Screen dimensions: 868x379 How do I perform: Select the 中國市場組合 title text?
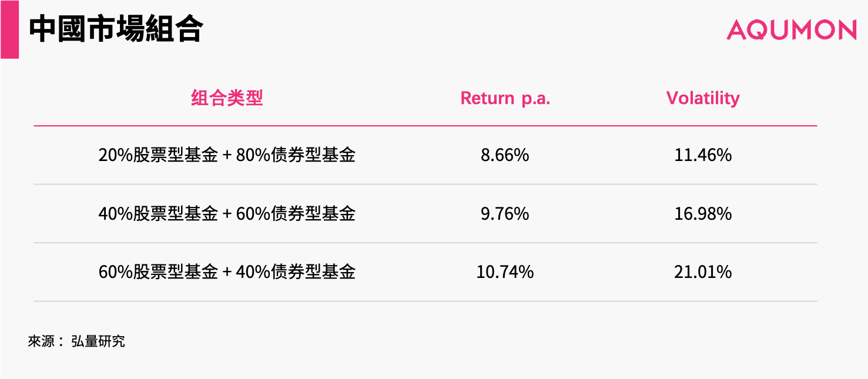pos(116,29)
